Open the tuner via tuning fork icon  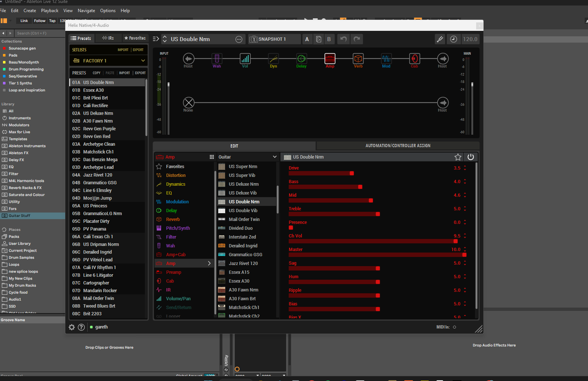(440, 39)
